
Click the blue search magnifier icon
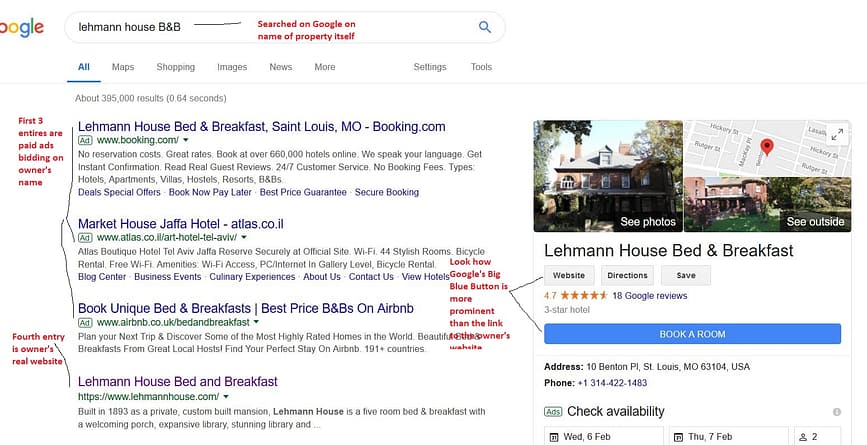click(484, 27)
